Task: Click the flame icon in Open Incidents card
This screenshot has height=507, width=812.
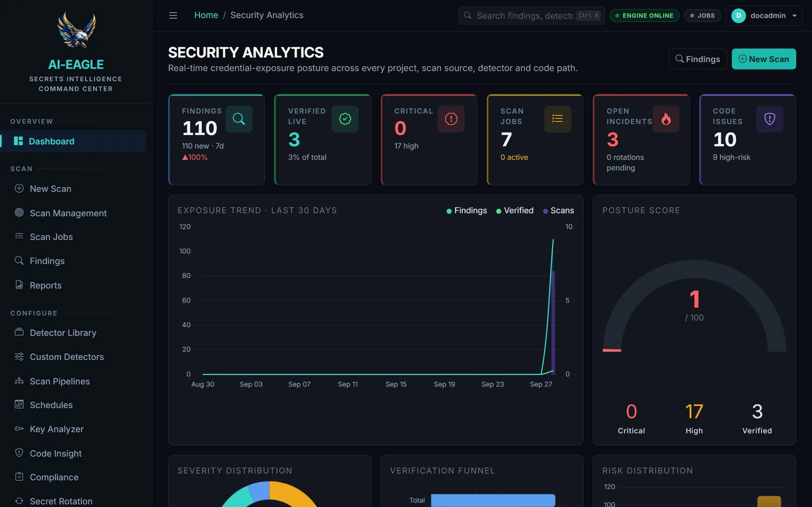Action: (x=666, y=119)
